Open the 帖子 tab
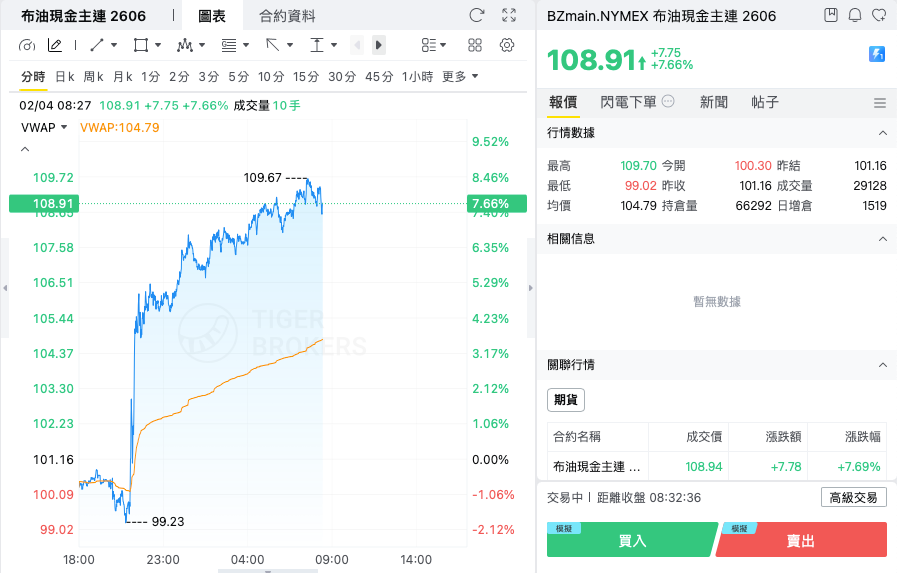Screen dimensions: 897x573 765,102
